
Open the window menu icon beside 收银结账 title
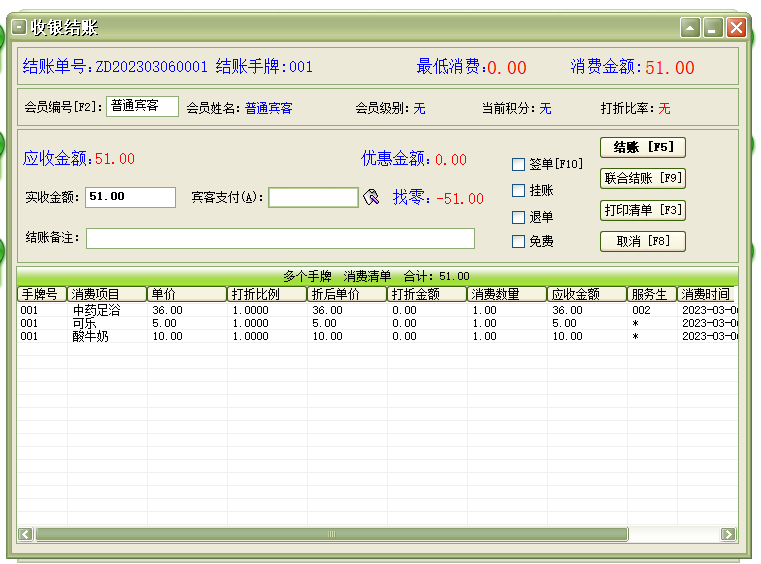pyautogui.click(x=19, y=27)
